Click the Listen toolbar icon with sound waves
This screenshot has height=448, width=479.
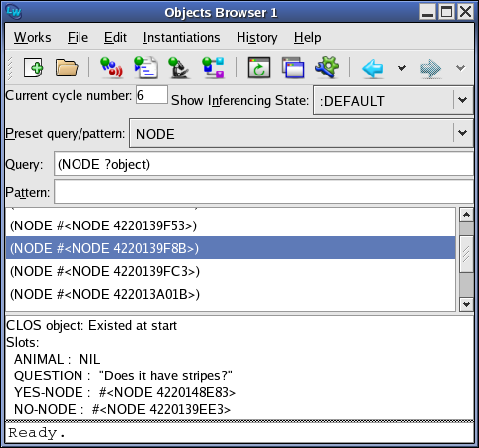111,68
